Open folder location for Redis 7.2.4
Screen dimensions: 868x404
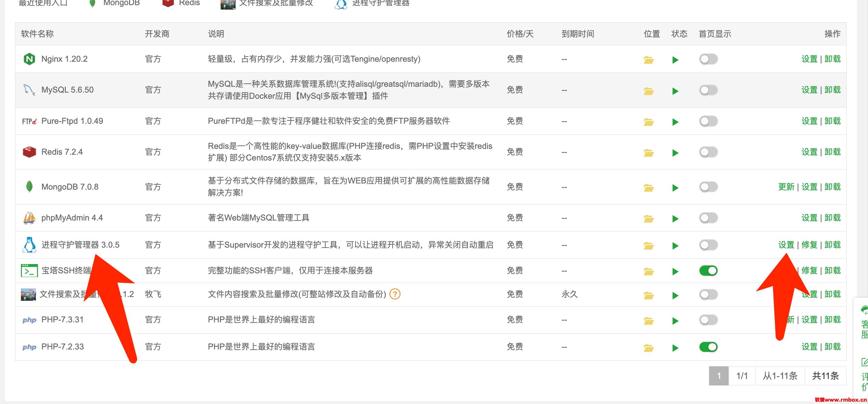coord(649,153)
